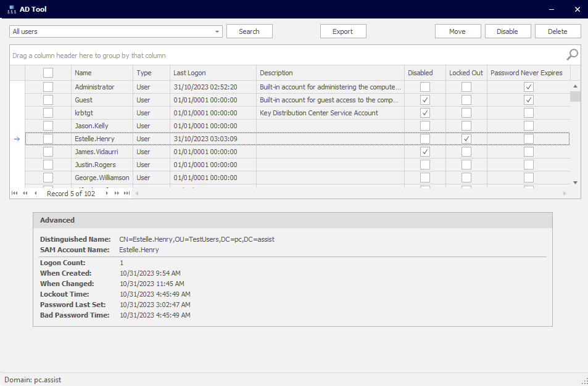Click the Export button
The image size is (588, 386).
pos(343,31)
